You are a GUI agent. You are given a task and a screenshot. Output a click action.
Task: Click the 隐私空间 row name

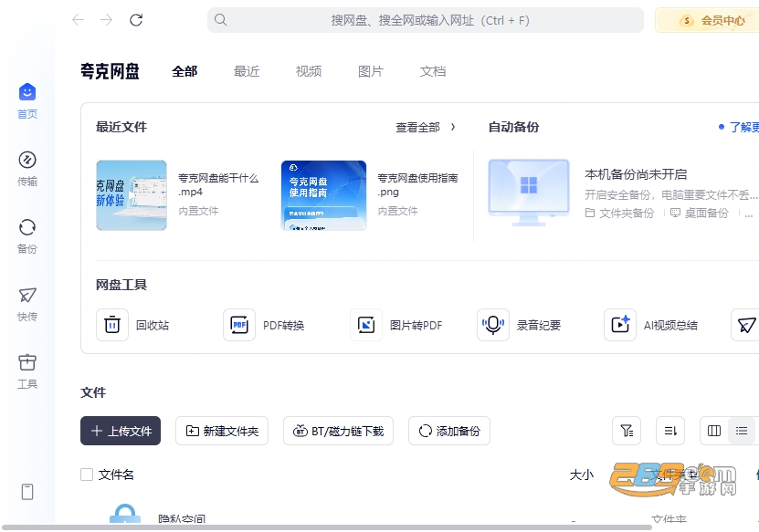pyautogui.click(x=182, y=518)
